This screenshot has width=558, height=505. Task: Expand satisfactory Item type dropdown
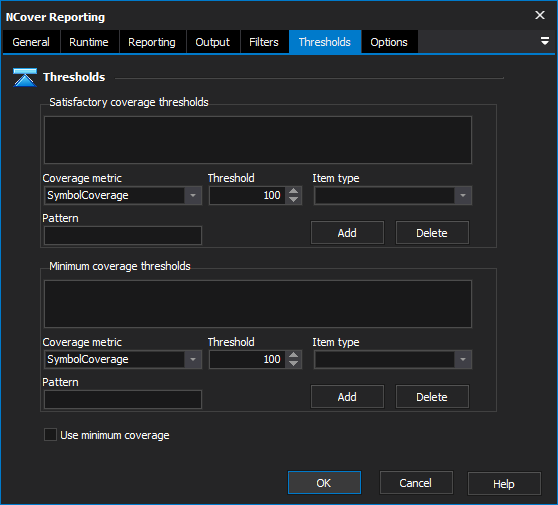tap(463, 195)
